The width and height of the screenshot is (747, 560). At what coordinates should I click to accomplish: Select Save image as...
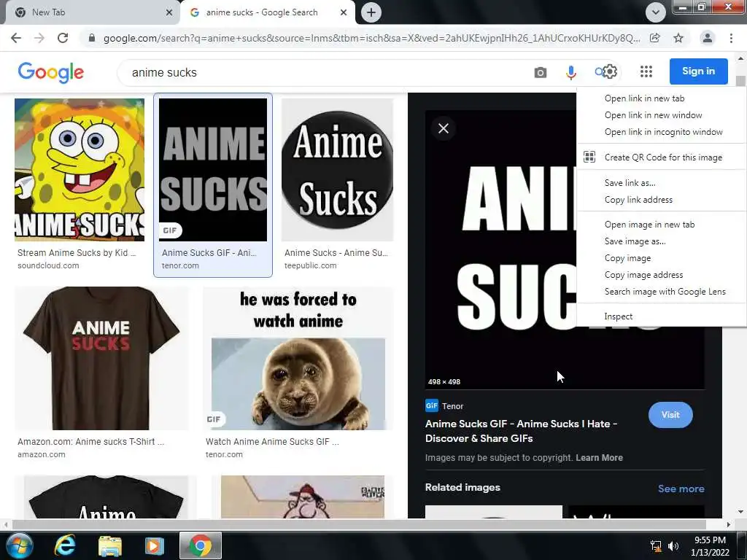[x=661, y=241]
